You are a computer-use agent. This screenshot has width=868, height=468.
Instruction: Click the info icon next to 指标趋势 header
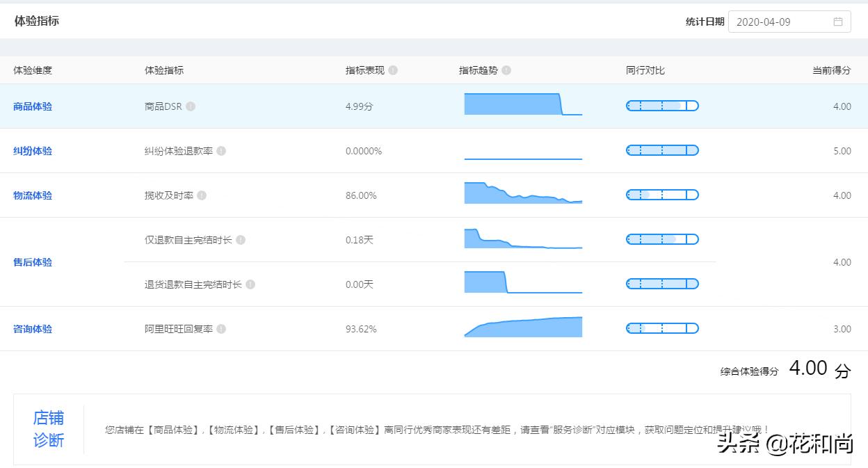pos(506,70)
